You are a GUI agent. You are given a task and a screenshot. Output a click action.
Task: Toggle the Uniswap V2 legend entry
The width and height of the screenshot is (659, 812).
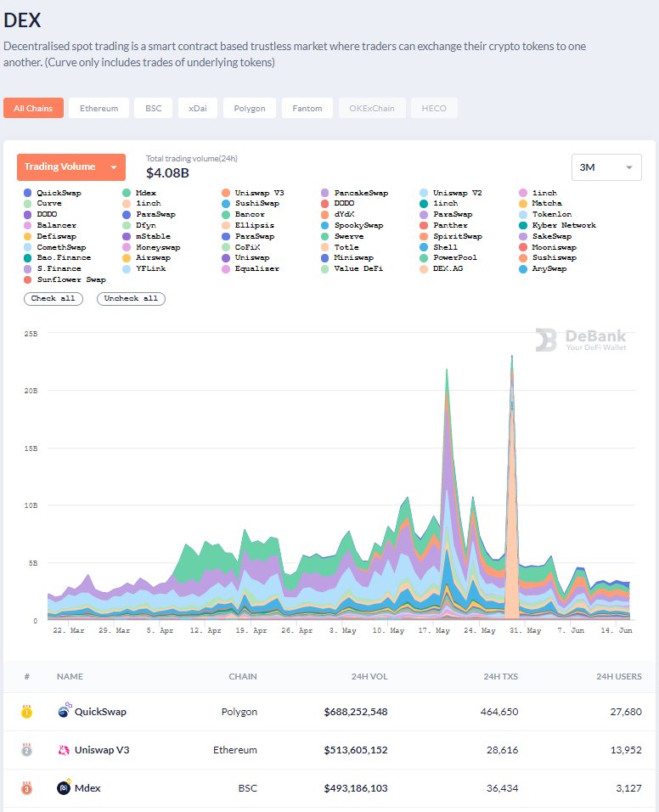click(451, 193)
